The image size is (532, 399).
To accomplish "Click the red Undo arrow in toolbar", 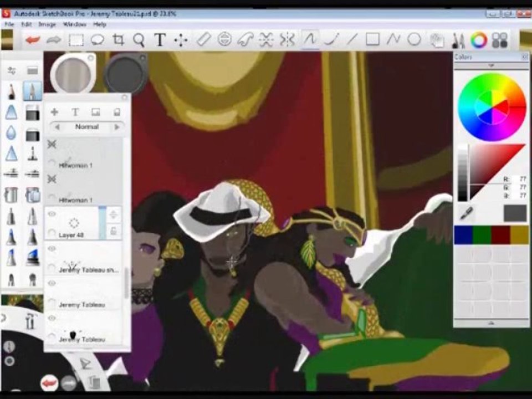I will (33, 40).
